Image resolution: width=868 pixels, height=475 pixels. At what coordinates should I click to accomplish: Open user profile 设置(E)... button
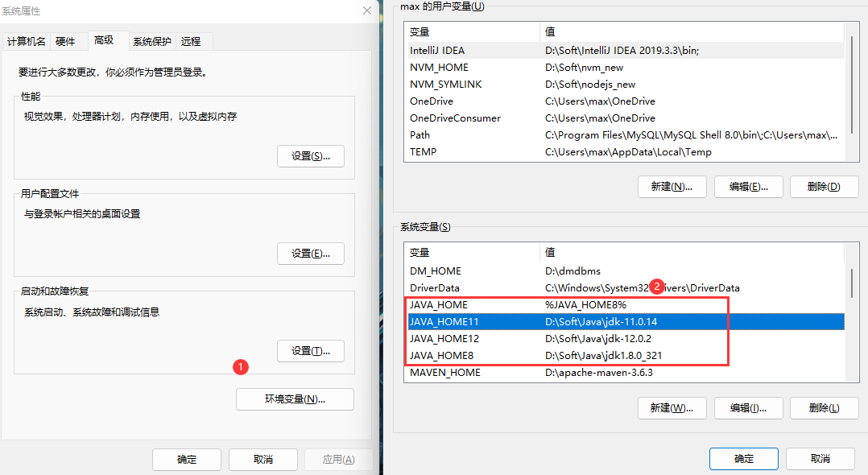[x=311, y=254]
